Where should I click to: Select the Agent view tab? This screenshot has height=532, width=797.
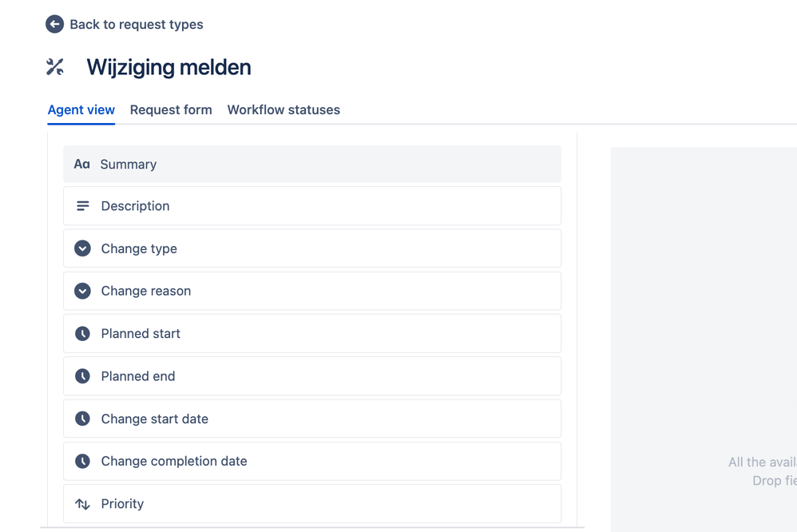81,109
